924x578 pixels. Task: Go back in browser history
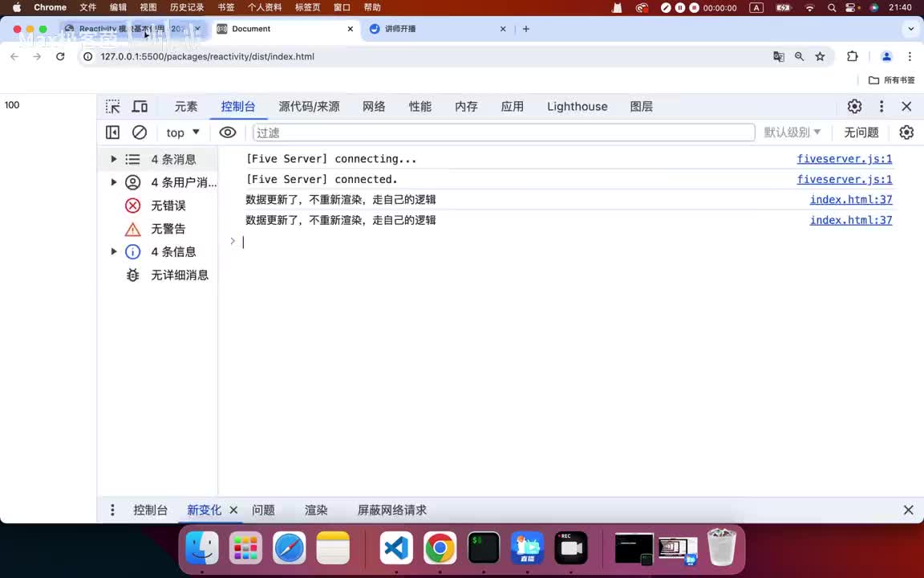pos(14,57)
